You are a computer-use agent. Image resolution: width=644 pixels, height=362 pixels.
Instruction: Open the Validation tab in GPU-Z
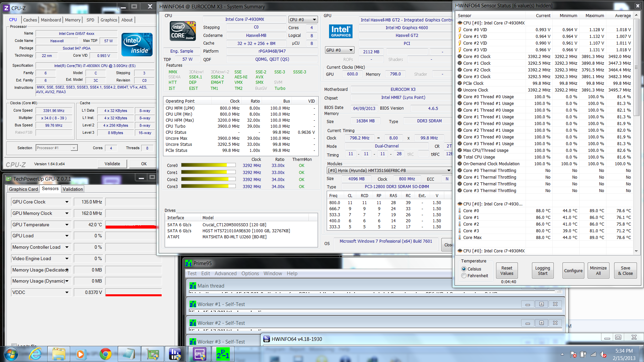(73, 189)
